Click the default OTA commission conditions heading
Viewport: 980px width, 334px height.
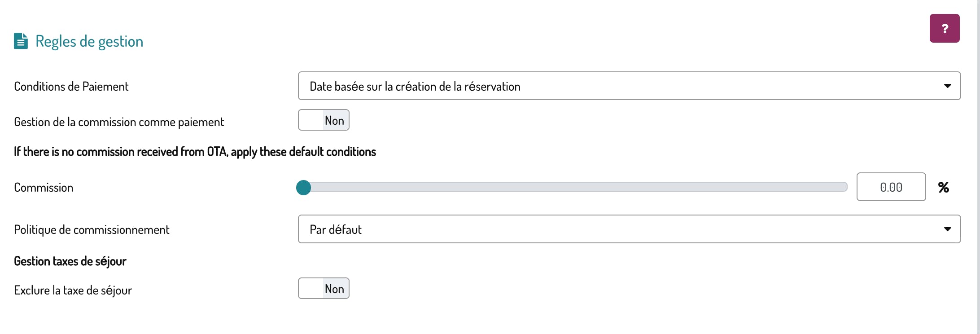click(195, 152)
